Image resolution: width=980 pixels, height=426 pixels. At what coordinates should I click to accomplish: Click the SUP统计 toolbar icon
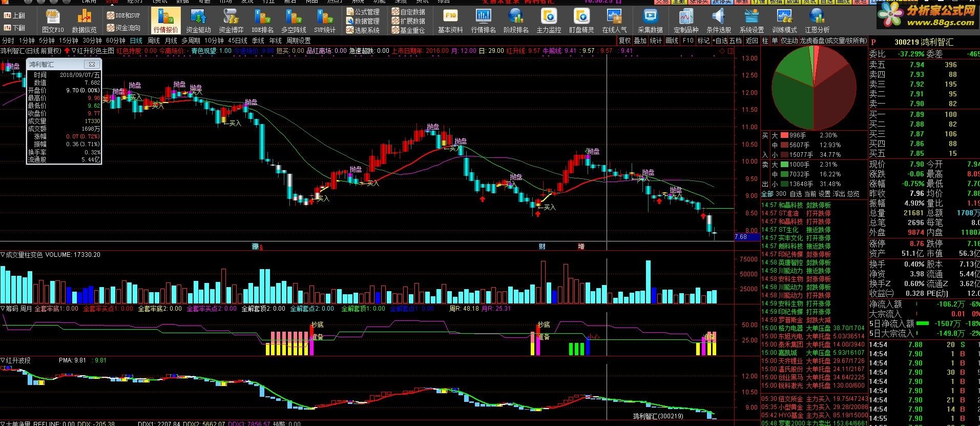[x=325, y=21]
